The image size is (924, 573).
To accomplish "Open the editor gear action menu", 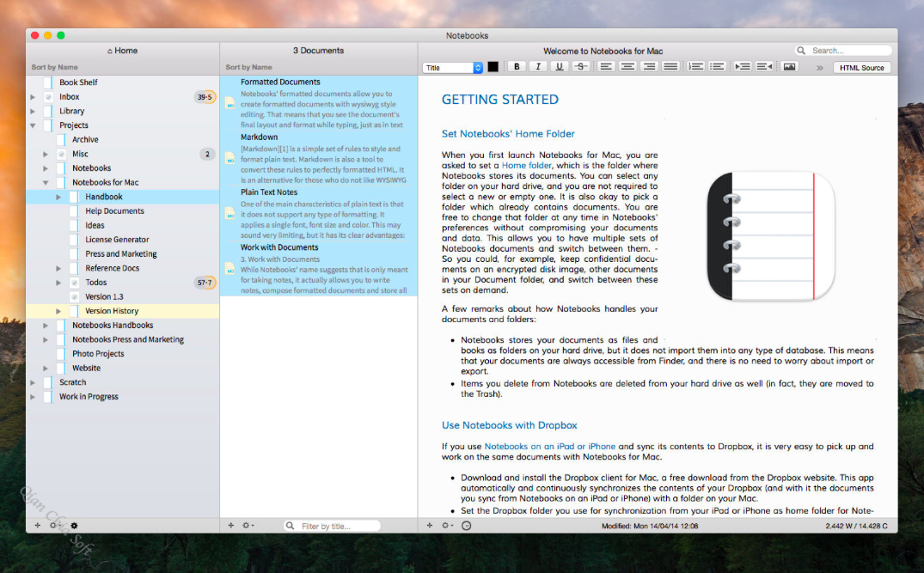I will (x=447, y=525).
